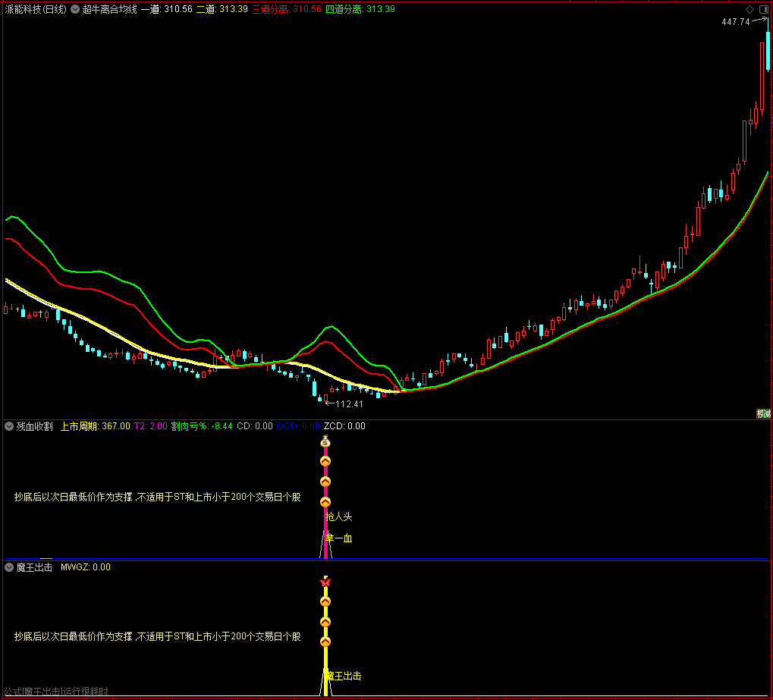
Task: Open the 魔王出击 panel dropdown arrow
Action: 9,567
